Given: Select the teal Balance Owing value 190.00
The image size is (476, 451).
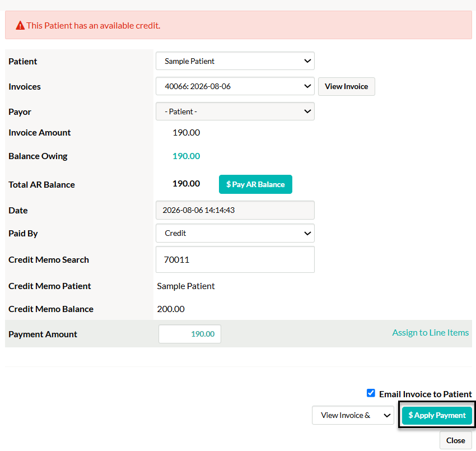Looking at the screenshot, I should click(186, 156).
